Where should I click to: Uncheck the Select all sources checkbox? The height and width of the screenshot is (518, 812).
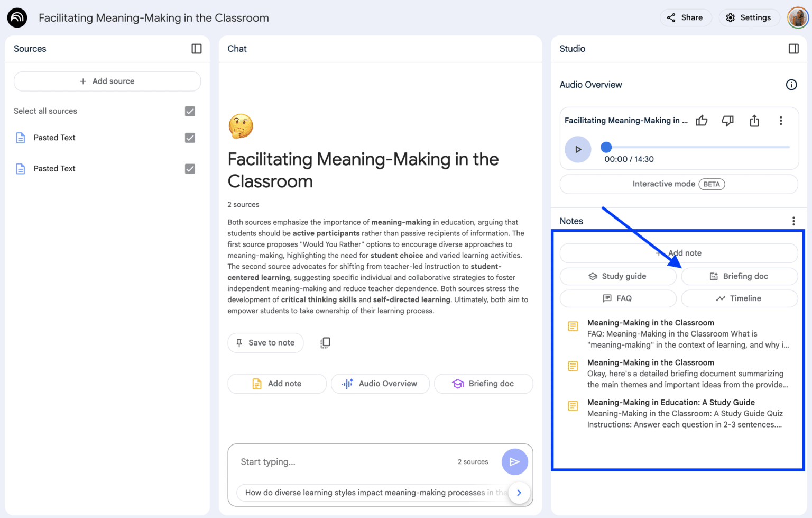point(190,111)
